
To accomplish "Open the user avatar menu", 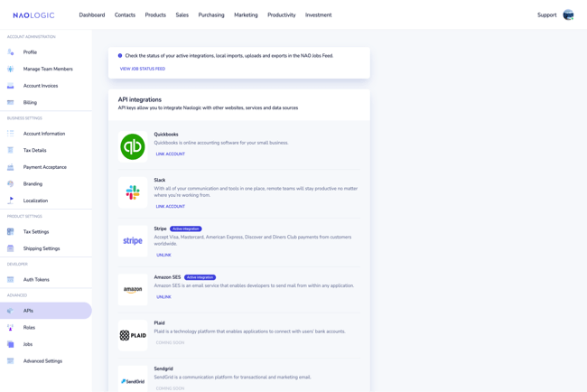I will pos(568,14).
